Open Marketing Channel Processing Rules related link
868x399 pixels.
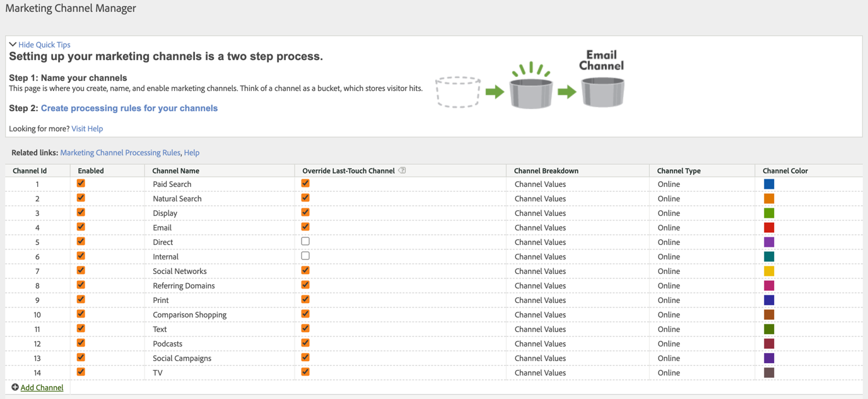coord(120,153)
